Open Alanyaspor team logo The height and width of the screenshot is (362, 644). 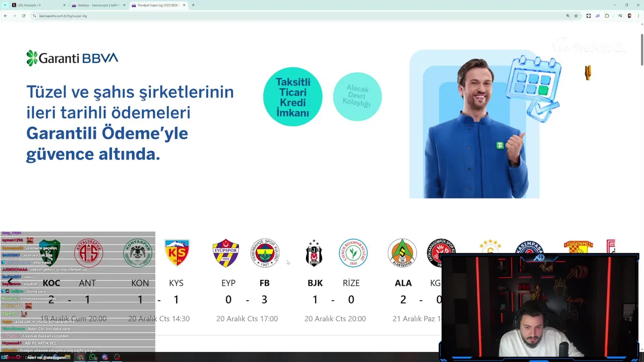click(402, 253)
